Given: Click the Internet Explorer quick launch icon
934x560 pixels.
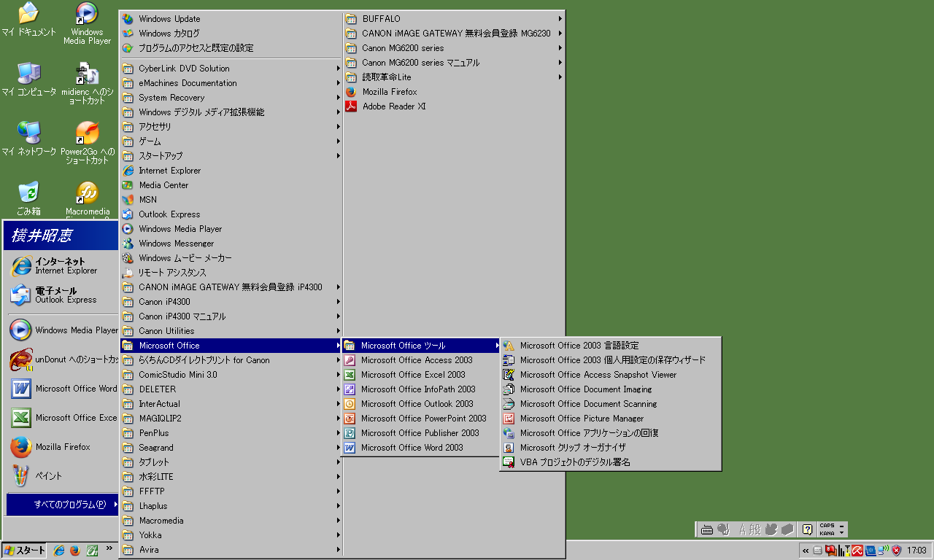Looking at the screenshot, I should click(59, 551).
